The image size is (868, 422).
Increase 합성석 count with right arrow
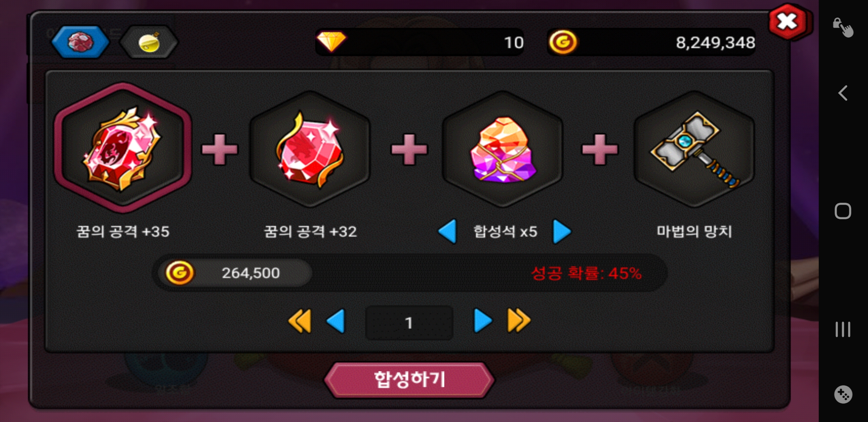click(562, 231)
